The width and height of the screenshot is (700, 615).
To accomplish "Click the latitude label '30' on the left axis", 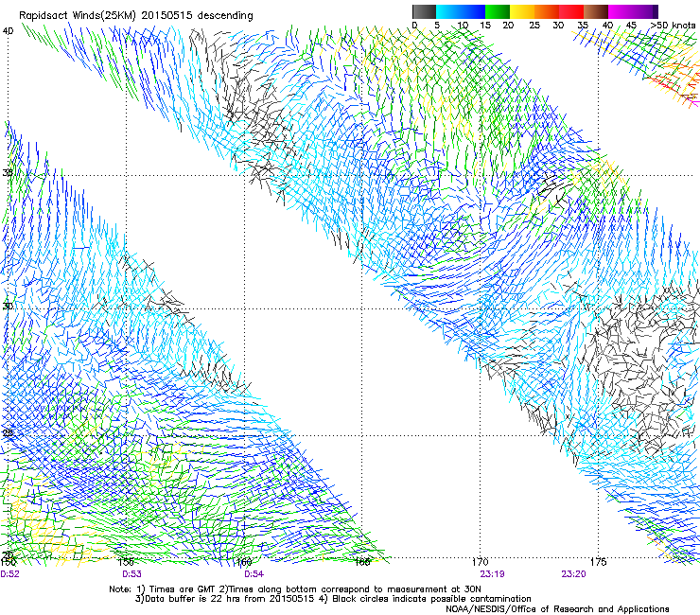I will point(8,306).
